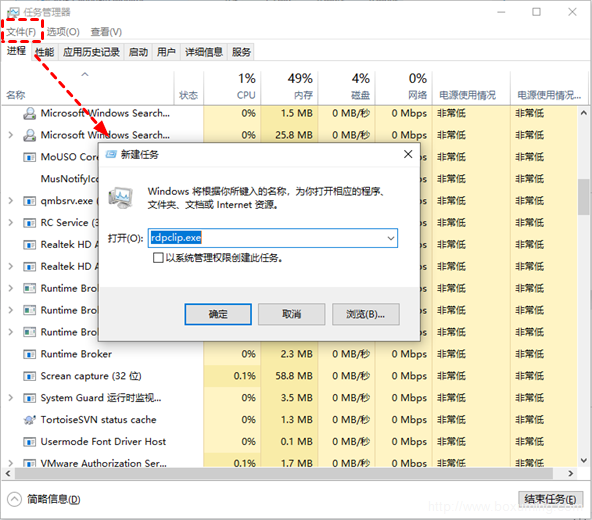
Task: Open the 文件(F) menu
Action: pyautogui.click(x=22, y=32)
